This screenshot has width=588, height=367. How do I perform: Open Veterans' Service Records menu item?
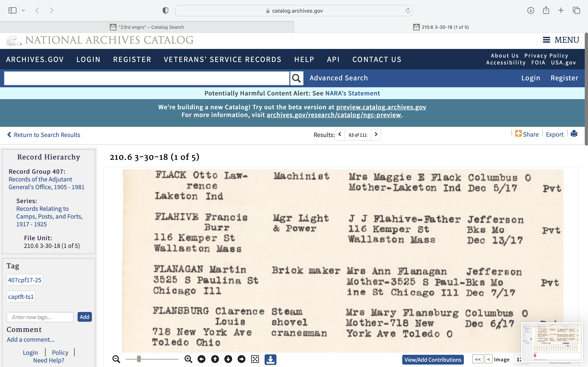pos(222,60)
